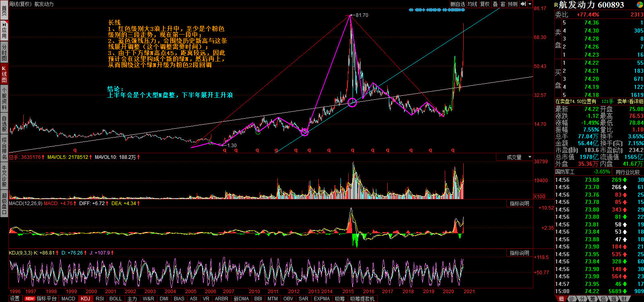Click 指标说明 in the MACD panel

point(520,203)
